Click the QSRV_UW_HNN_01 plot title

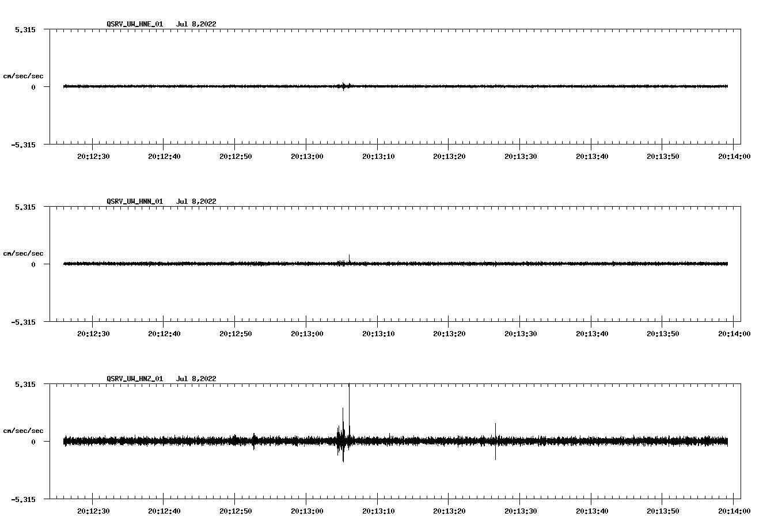click(135, 202)
